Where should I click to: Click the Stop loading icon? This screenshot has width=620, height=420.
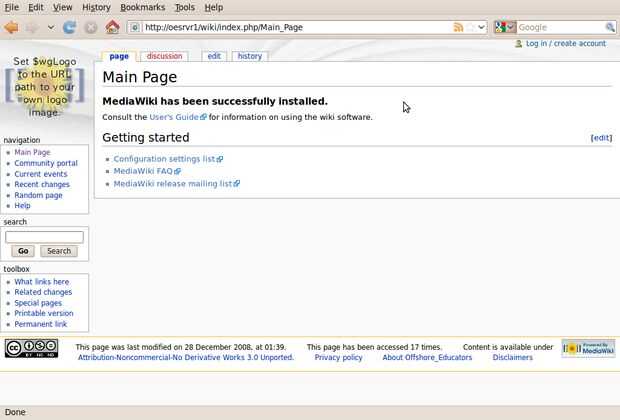coord(91,27)
